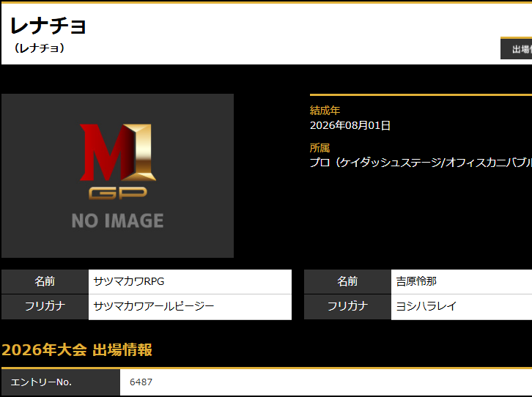This screenshot has width=532, height=397.
Task: Open the 出場情報 button at top right
Action: (517, 49)
